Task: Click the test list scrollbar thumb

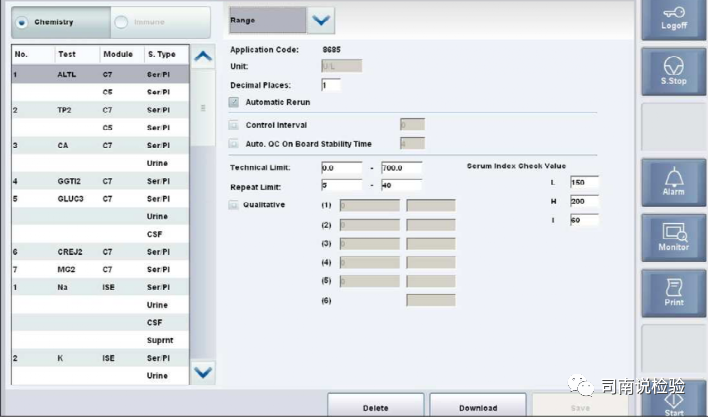Action: (203, 108)
